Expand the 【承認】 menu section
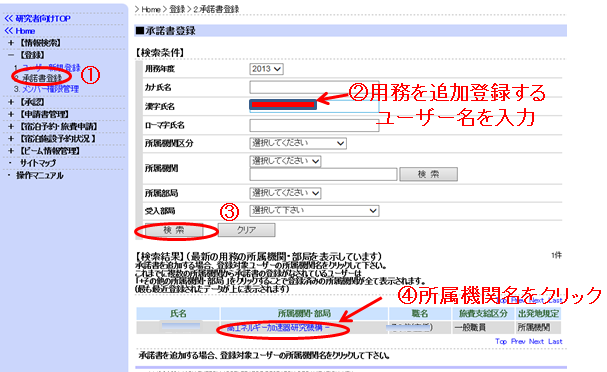 coord(27,102)
